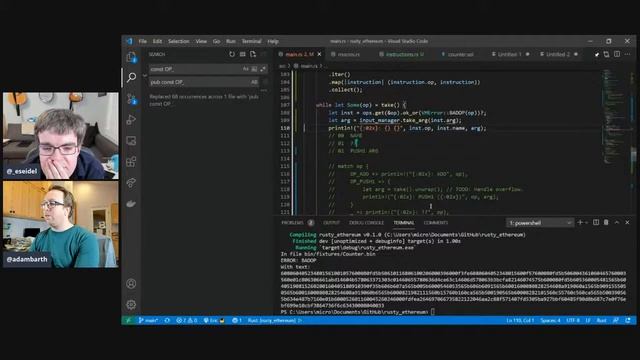
Task: Click the Replace All icon beside replace field
Action: pos(266,82)
